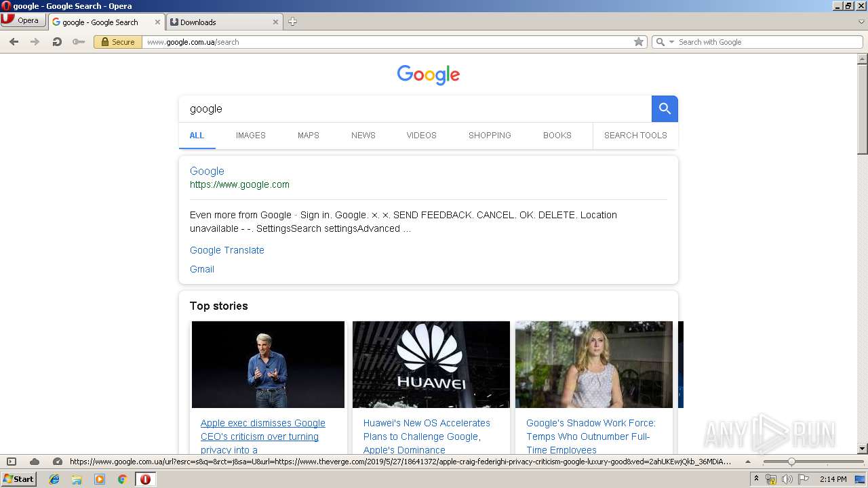Click the https://www.google.com URL text
The image size is (868, 488).
(x=239, y=184)
